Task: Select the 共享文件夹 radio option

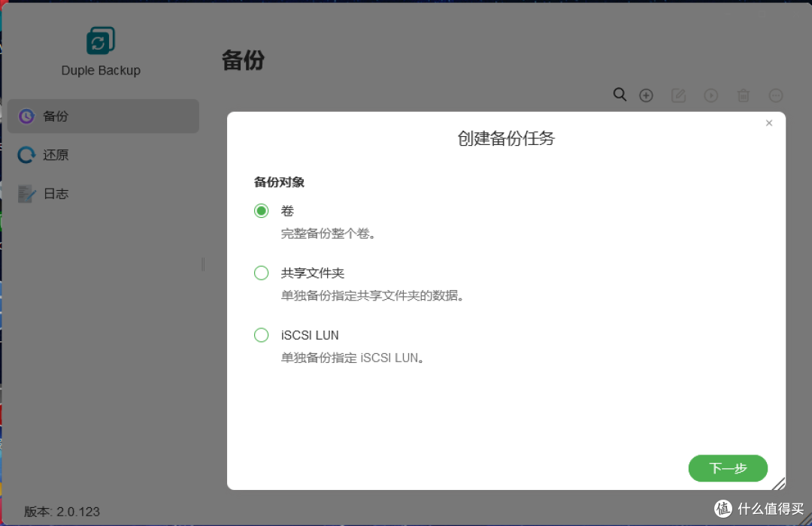Action: (261, 273)
